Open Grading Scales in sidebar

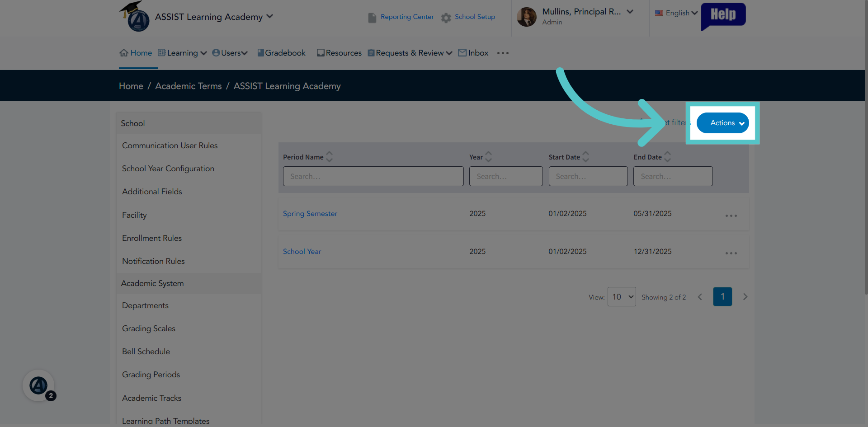(x=149, y=328)
